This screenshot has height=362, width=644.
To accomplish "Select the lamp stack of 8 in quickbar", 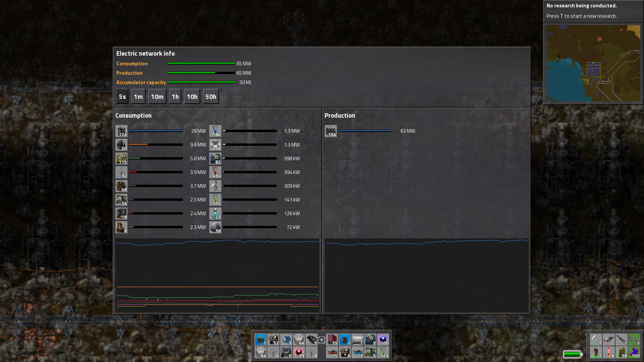I will 312,352.
